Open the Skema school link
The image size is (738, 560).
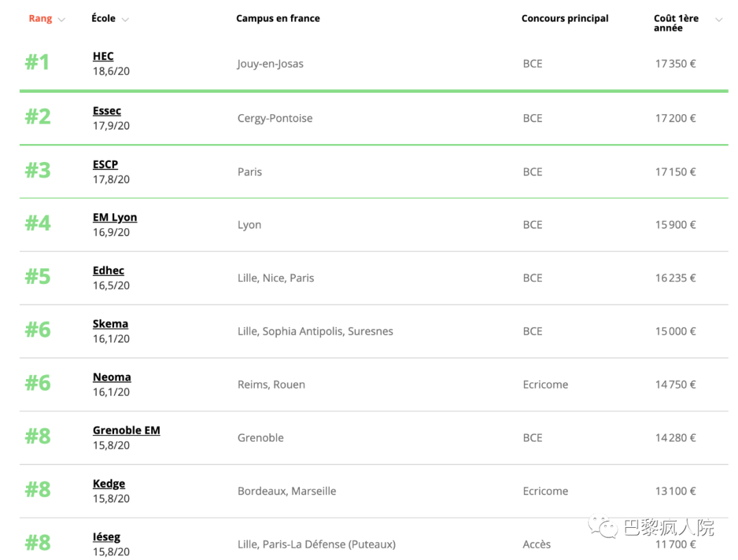110,324
